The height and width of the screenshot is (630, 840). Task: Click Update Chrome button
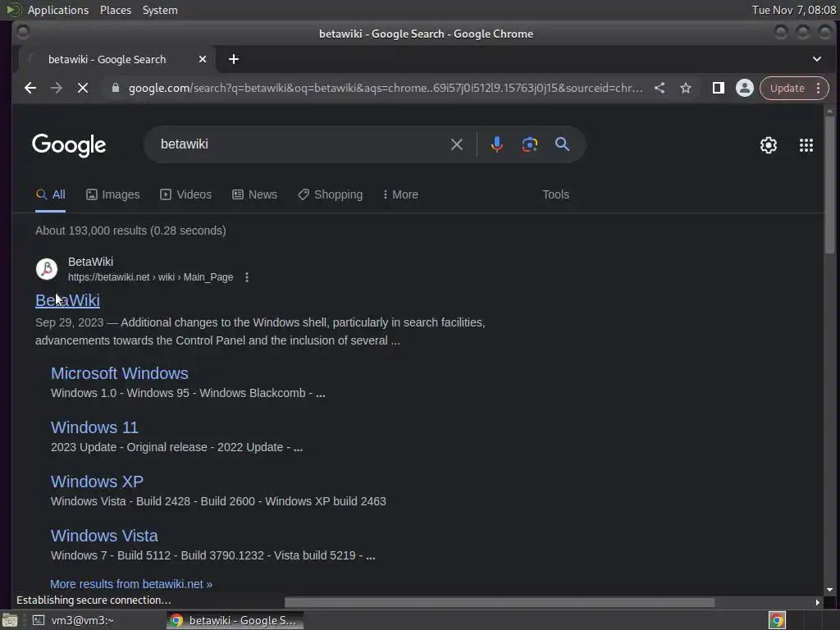pyautogui.click(x=787, y=88)
